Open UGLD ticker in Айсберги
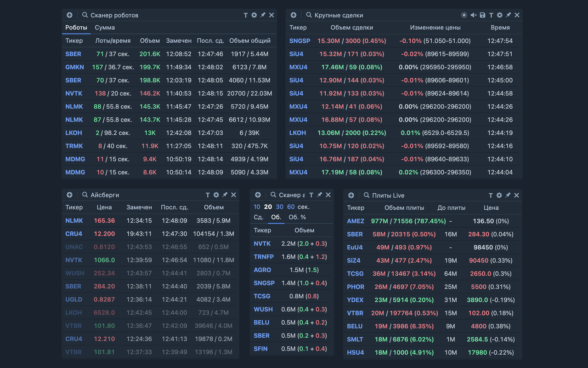 point(73,299)
